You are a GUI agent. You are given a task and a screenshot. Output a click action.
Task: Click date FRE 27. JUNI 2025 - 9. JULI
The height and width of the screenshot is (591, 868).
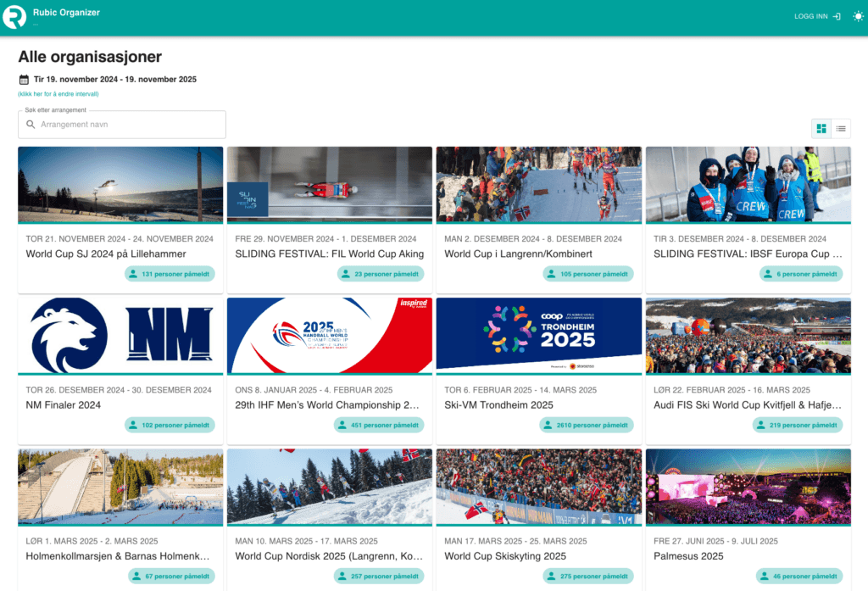click(x=715, y=542)
